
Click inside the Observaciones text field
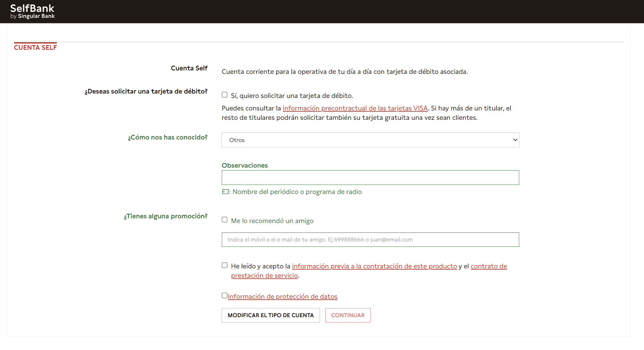pos(370,177)
